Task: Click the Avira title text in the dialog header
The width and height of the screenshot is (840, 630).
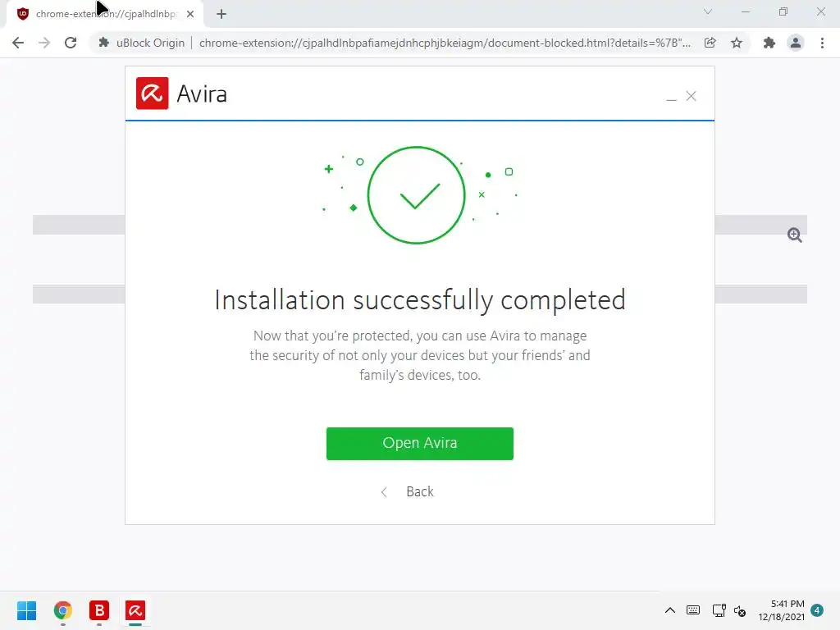Action: [202, 94]
